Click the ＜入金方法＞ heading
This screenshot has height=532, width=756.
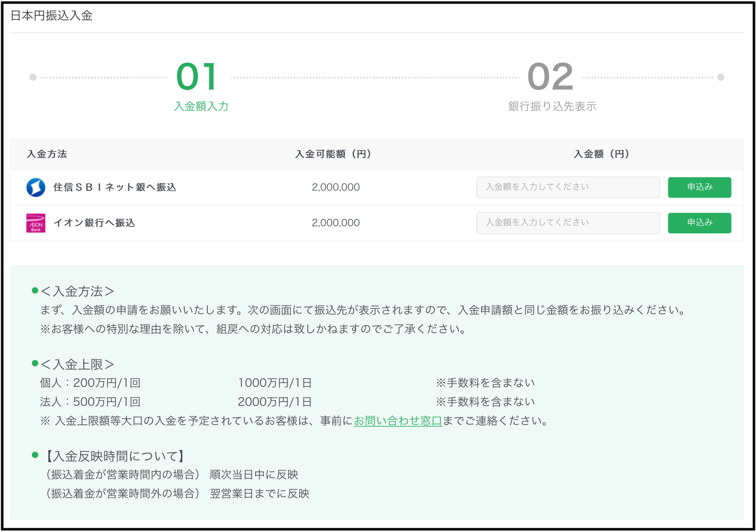click(x=77, y=291)
